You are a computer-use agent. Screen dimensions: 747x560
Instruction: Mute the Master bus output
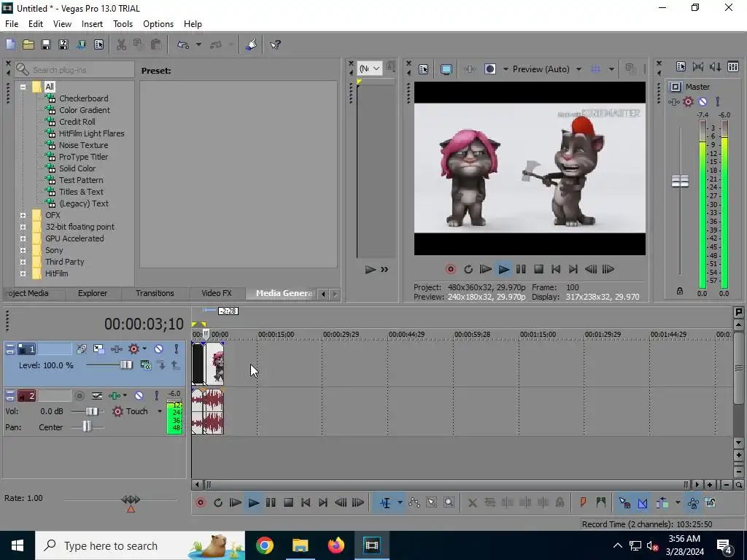[703, 101]
